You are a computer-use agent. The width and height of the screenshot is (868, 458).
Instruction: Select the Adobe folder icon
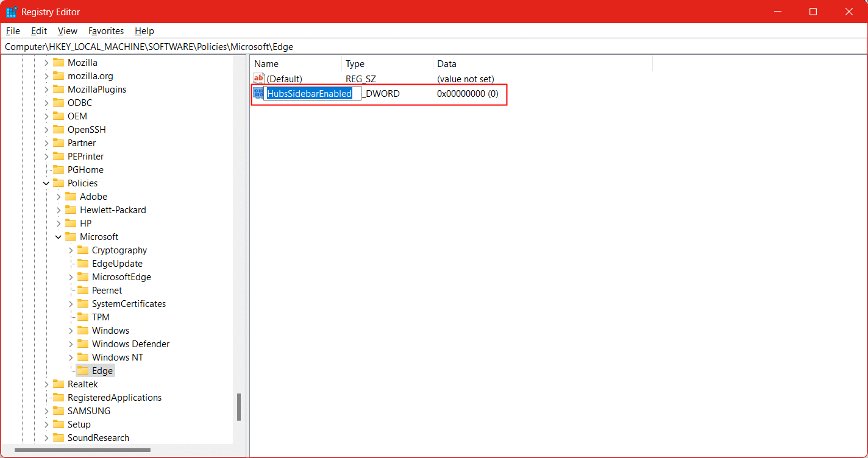pos(71,197)
